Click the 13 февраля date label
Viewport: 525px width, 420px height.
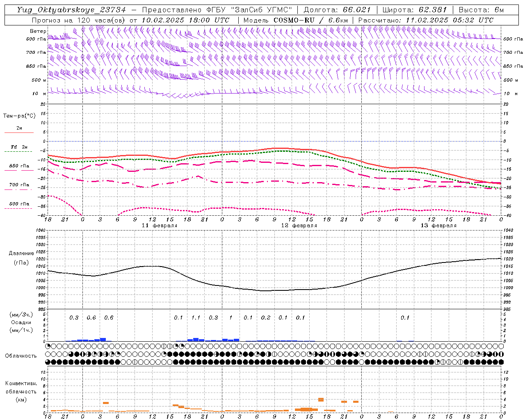pyautogui.click(x=438, y=226)
